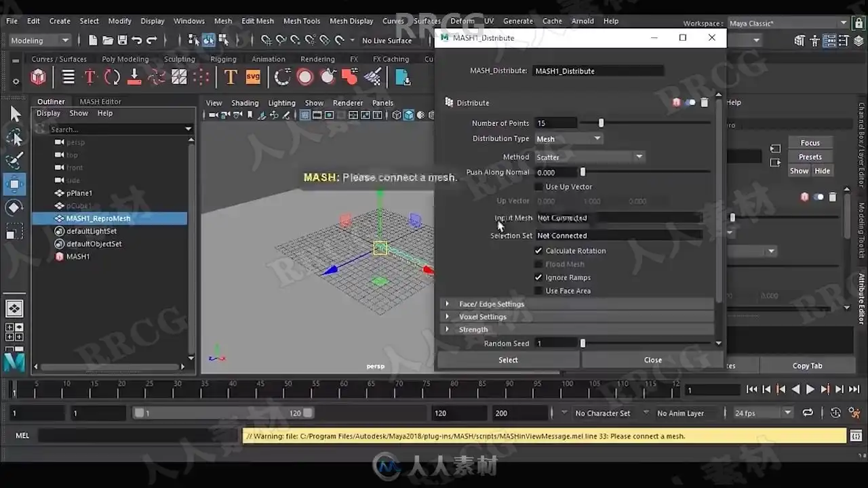Save the scene using the disk icon
The image size is (868, 488).
coord(123,41)
